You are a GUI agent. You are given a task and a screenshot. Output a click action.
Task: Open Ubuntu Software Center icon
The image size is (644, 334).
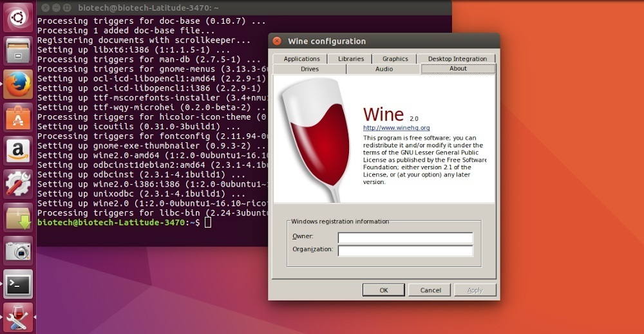(18, 118)
